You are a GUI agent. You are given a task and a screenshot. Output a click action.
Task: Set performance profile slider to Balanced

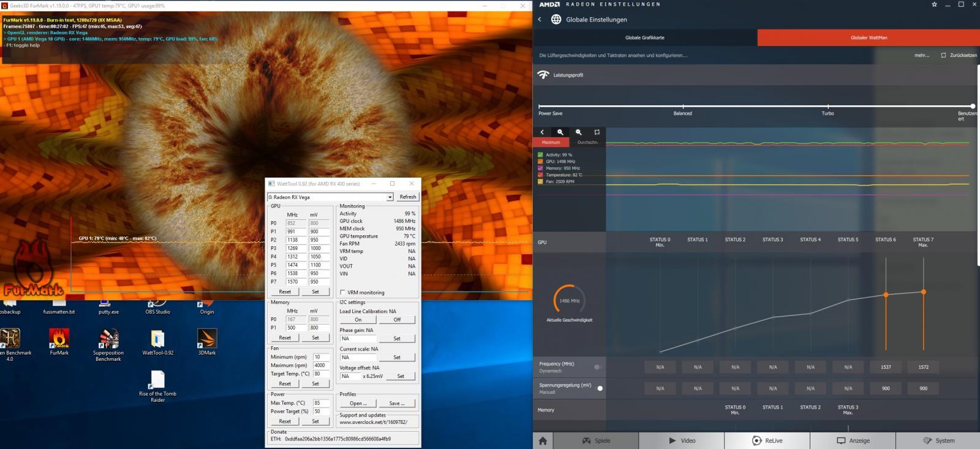pyautogui.click(x=683, y=107)
